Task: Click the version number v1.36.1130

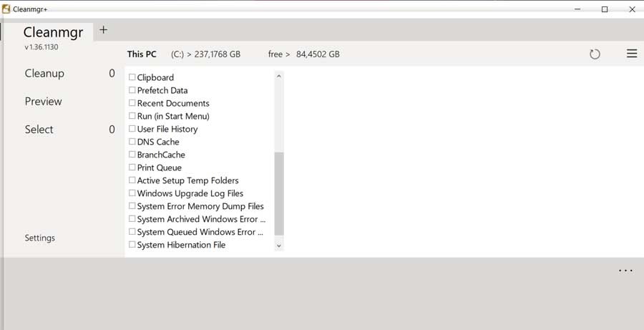Action: 42,47
